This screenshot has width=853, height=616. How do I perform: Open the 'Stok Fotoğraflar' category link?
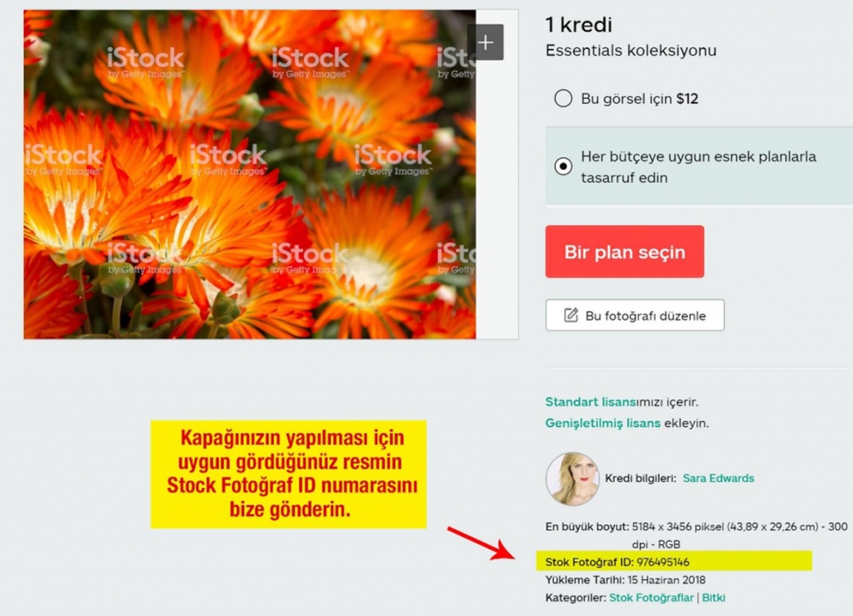651,598
